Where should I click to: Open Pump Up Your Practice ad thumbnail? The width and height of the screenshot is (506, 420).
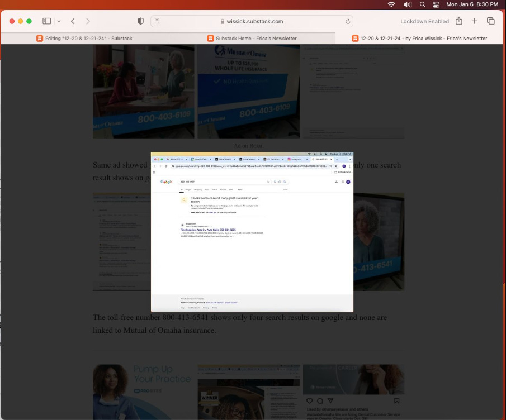(143, 392)
